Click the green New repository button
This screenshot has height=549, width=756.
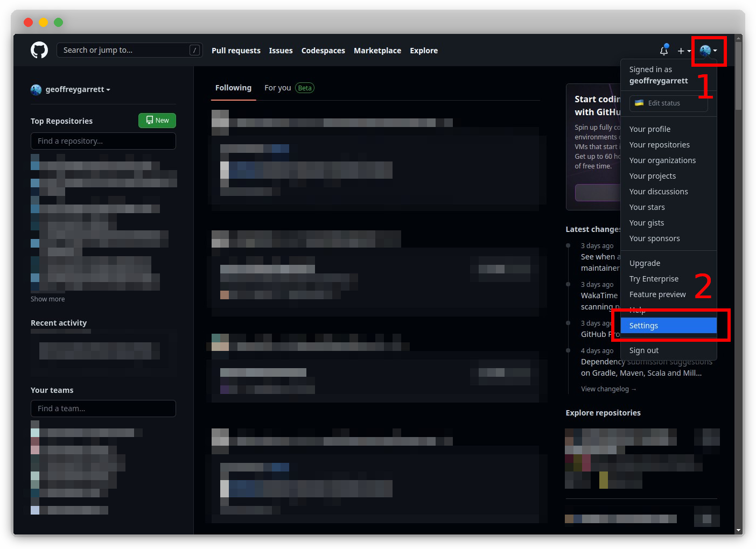pyautogui.click(x=157, y=121)
